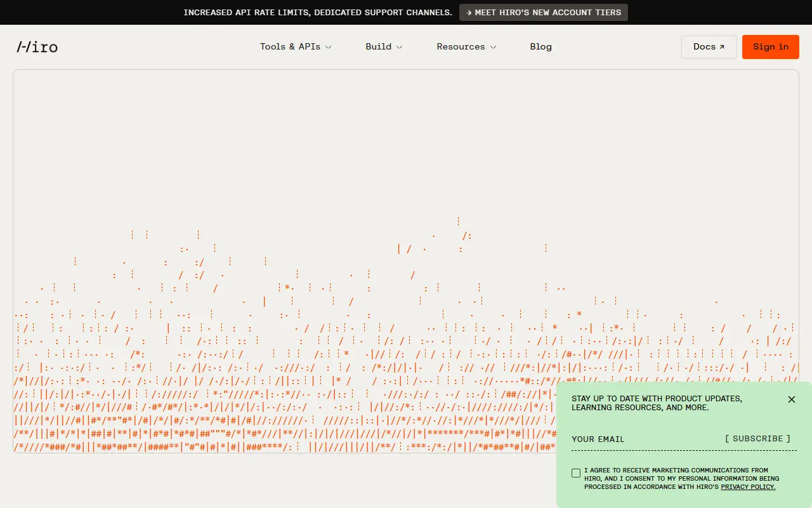Viewport: 812px width, 508px height.
Task: Select the Tools & APIs menu label
Action: coord(290,46)
